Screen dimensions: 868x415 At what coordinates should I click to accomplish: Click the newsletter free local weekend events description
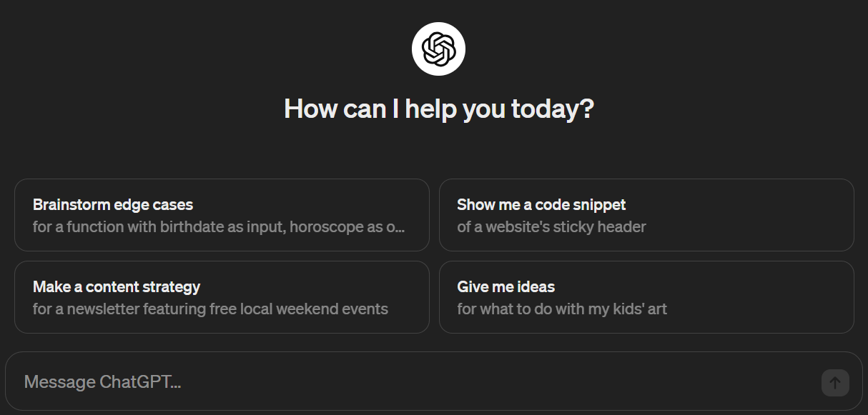click(210, 309)
